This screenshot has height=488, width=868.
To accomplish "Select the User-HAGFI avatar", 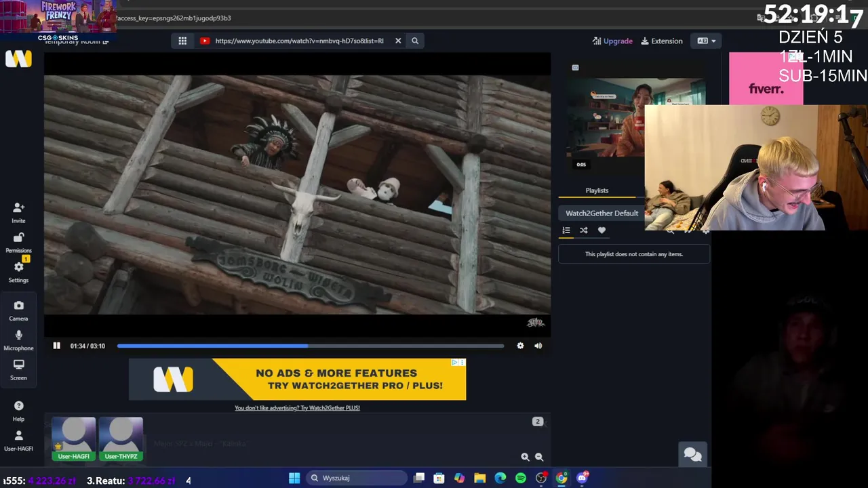I will (x=74, y=439).
